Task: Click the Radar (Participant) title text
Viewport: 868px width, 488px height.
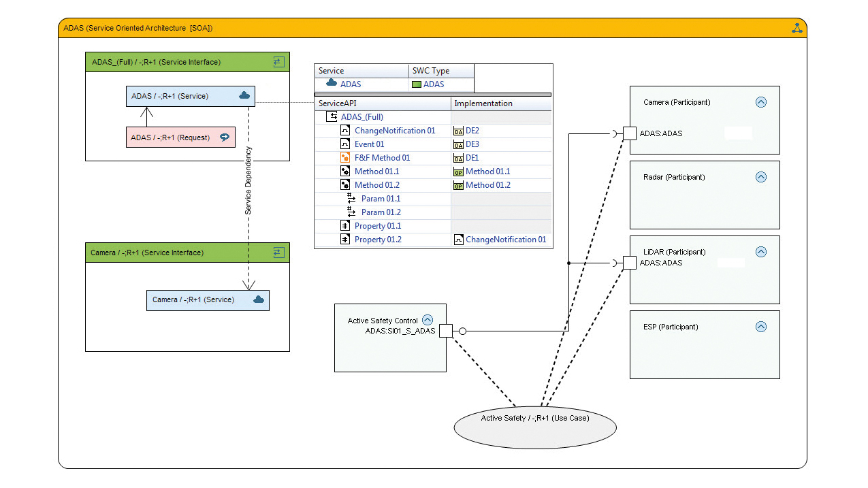Action: point(674,177)
